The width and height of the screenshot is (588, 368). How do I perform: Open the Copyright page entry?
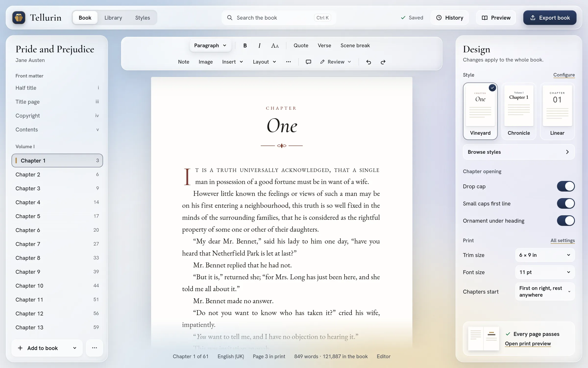pos(57,116)
